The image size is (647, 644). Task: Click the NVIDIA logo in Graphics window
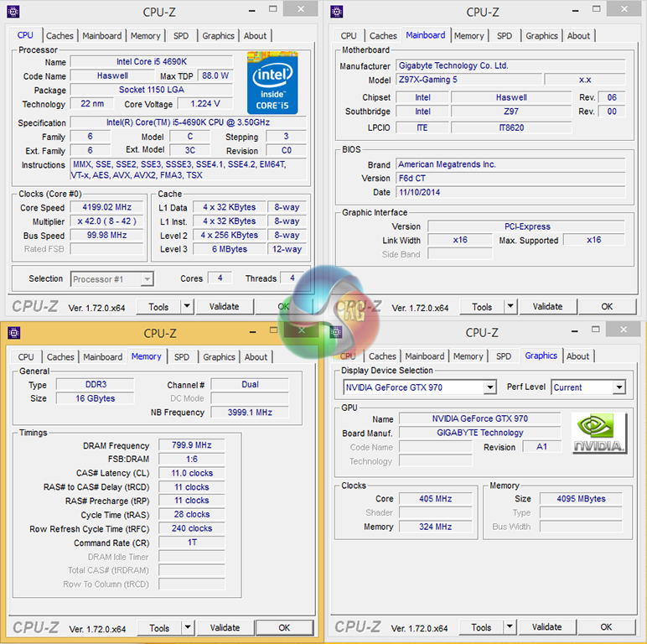click(x=599, y=434)
